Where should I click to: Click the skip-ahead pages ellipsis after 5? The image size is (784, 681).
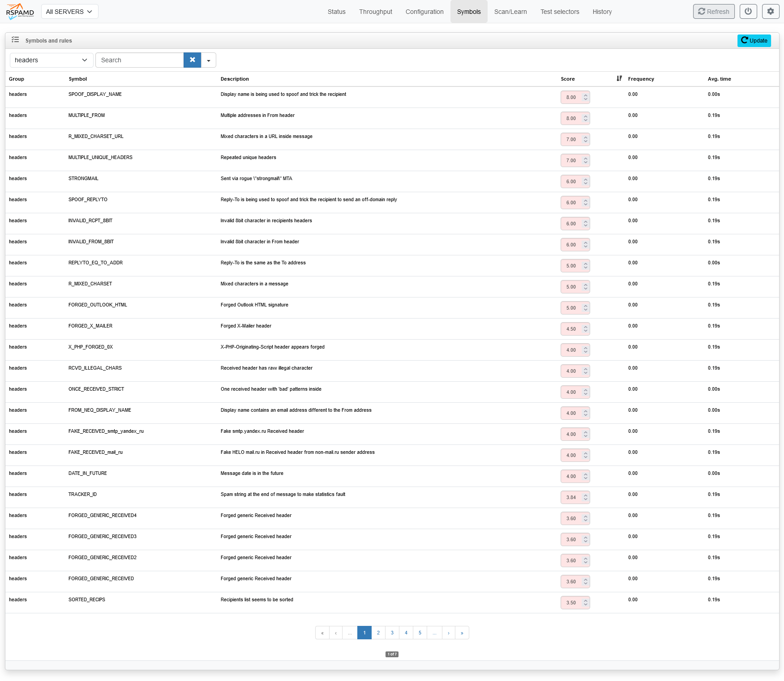[x=434, y=633]
